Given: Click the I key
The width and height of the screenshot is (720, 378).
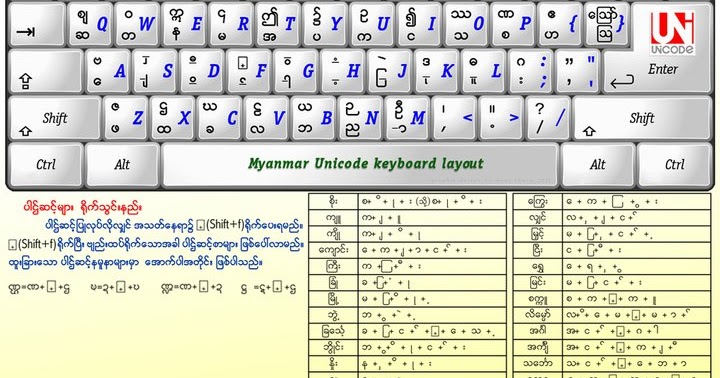Looking at the screenshot, I should 419,24.
